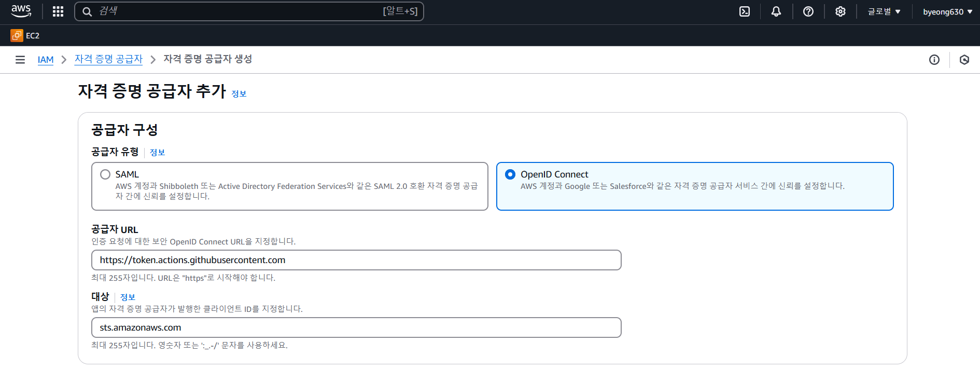Open the help question mark icon
This screenshot has width=980, height=369.
pyautogui.click(x=808, y=11)
